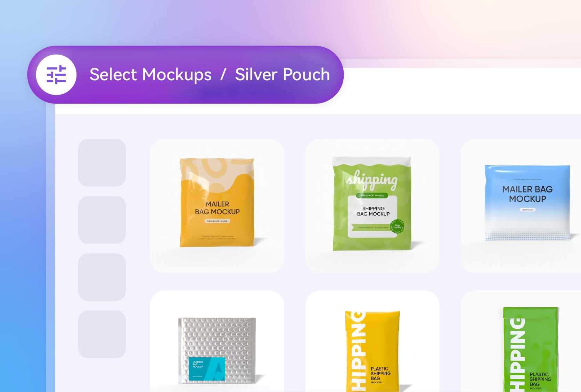Choose the green Shipping Bag Mockup card

click(x=372, y=206)
